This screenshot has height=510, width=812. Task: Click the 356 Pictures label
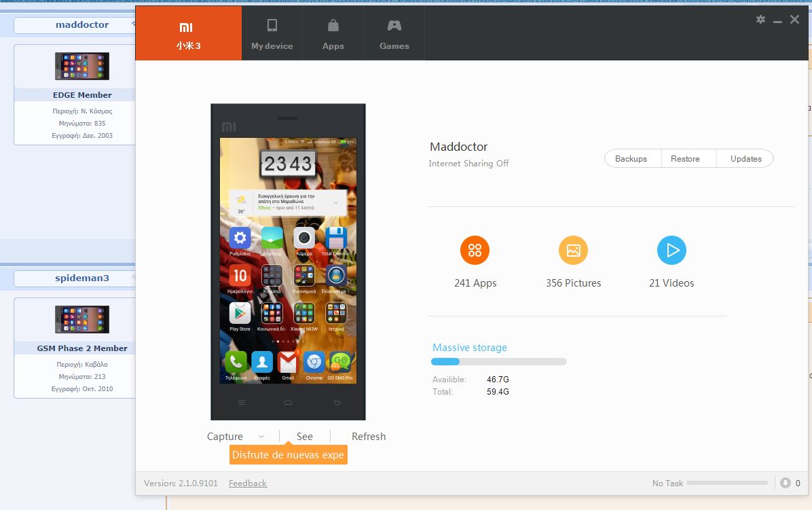(573, 283)
